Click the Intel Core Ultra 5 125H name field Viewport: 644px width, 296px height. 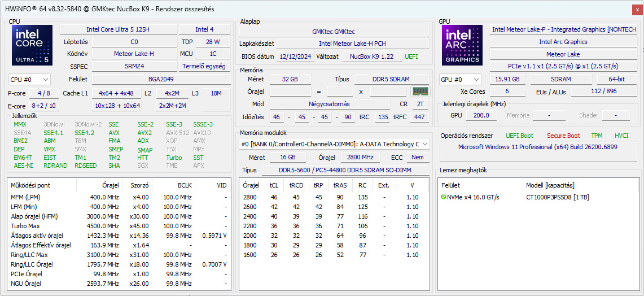118,29
